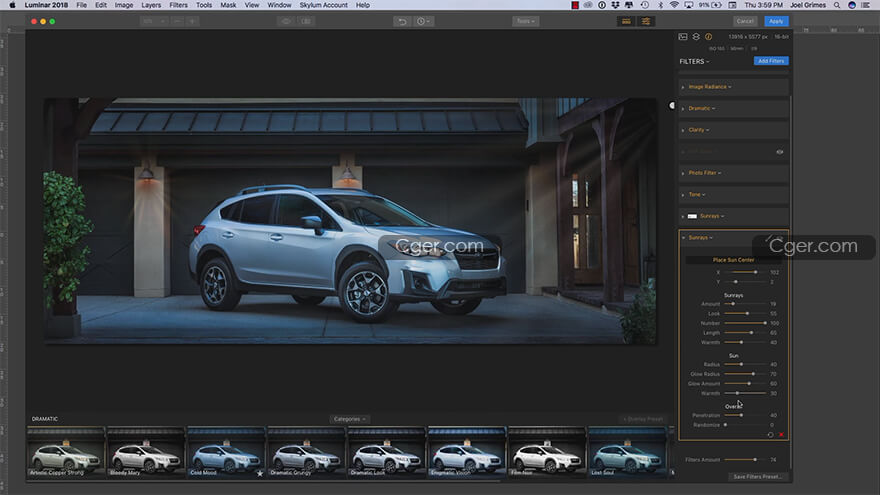Delete the Sunrays filter with red X

781,435
